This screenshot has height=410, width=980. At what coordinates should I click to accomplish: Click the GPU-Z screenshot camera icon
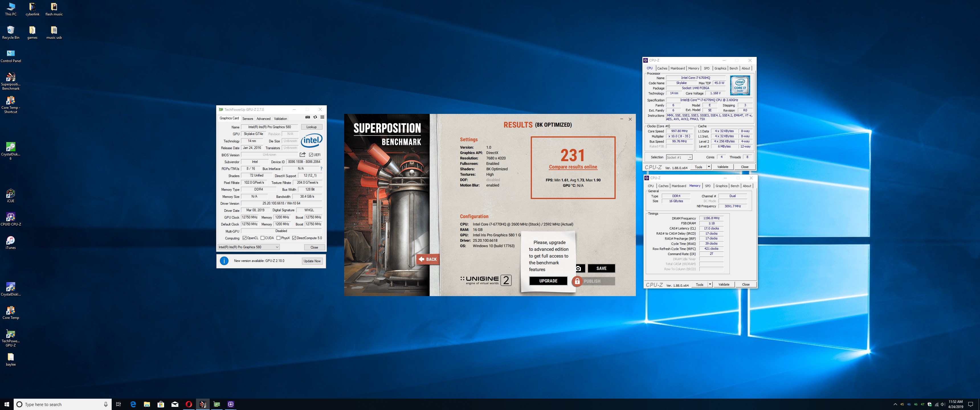coord(308,117)
